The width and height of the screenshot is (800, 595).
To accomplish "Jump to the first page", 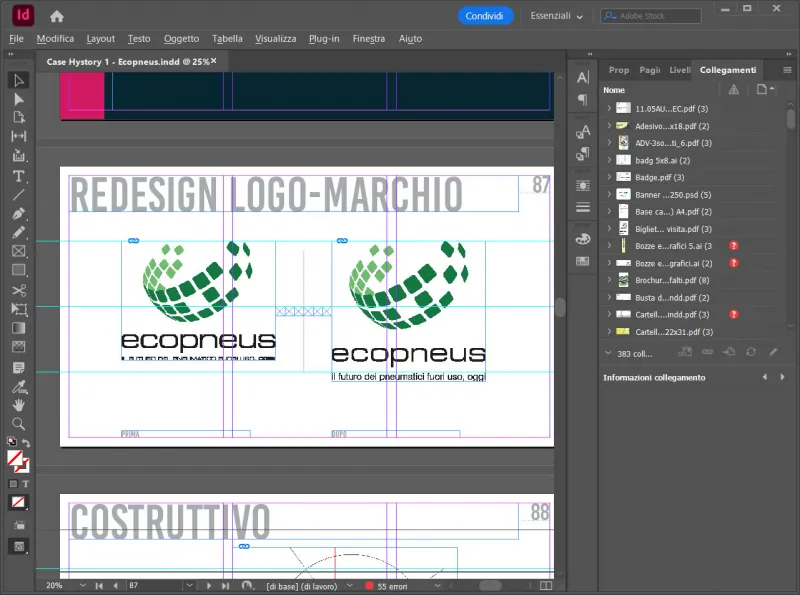I will click(99, 586).
